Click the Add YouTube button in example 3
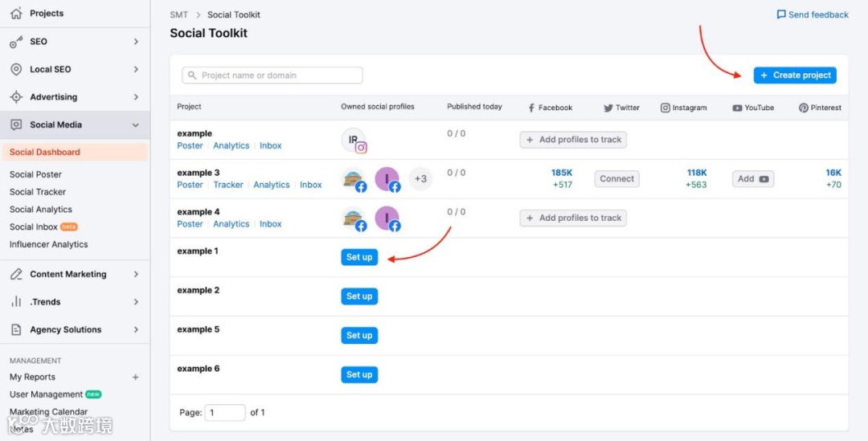868x441 pixels. [x=753, y=178]
